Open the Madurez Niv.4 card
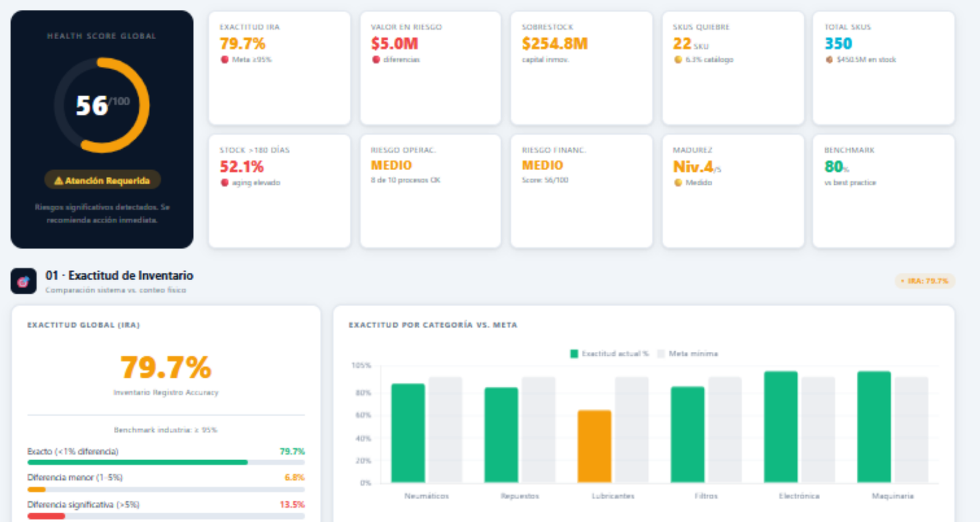The width and height of the screenshot is (980, 522). pyautogui.click(x=733, y=191)
